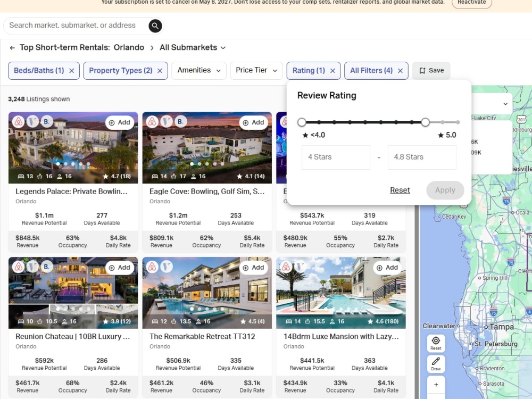This screenshot has width=532, height=399.
Task: Add 14Bdrm Luxe Mansion listing
Action: click(387, 268)
